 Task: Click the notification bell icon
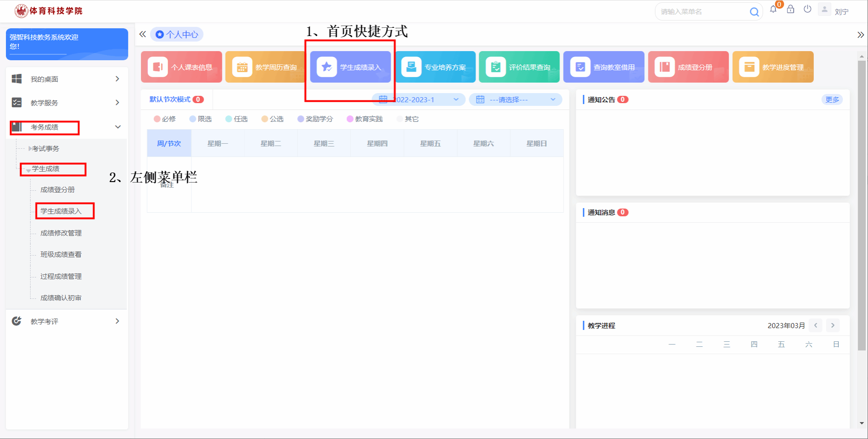(773, 10)
